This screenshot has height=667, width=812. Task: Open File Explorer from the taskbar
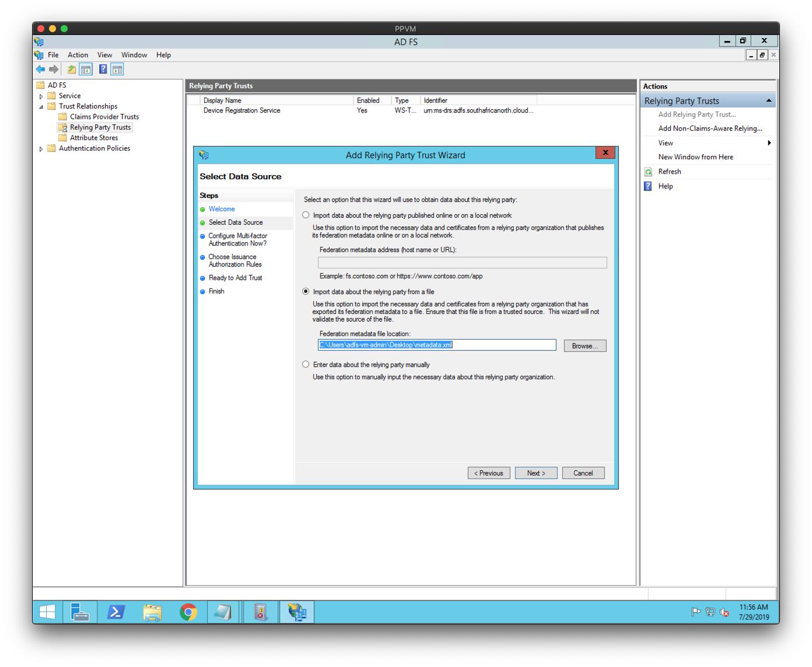pos(152,612)
